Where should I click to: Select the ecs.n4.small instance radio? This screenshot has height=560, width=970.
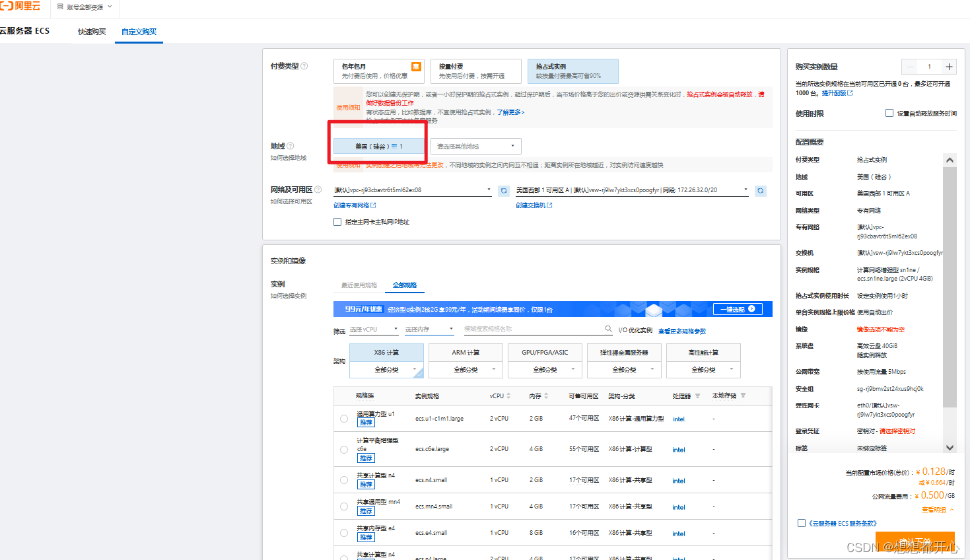(344, 480)
